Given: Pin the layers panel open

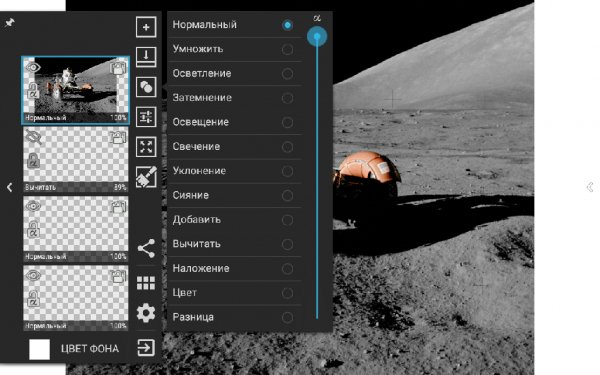Looking at the screenshot, I should (x=10, y=23).
